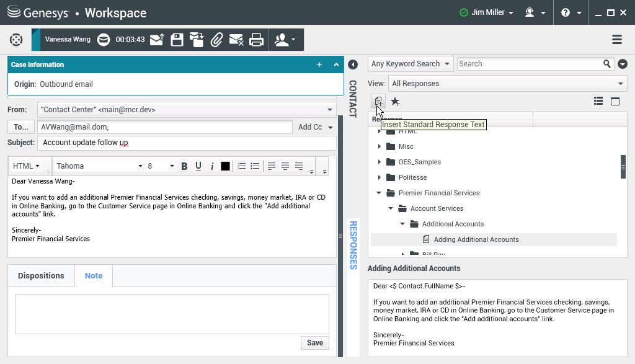Delete the email using envelope X icon
Screen dimensions: 635x364
coord(236,40)
